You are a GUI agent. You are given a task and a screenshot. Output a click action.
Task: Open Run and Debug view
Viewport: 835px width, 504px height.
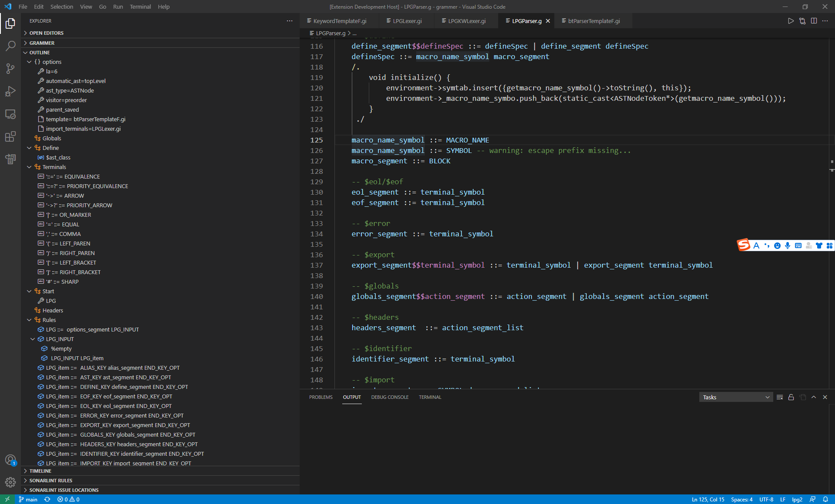tap(10, 91)
